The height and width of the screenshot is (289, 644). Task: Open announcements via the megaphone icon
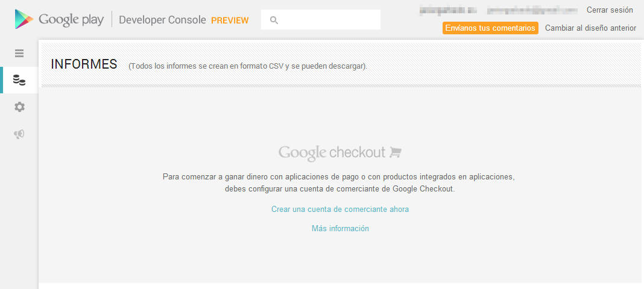tap(19, 134)
